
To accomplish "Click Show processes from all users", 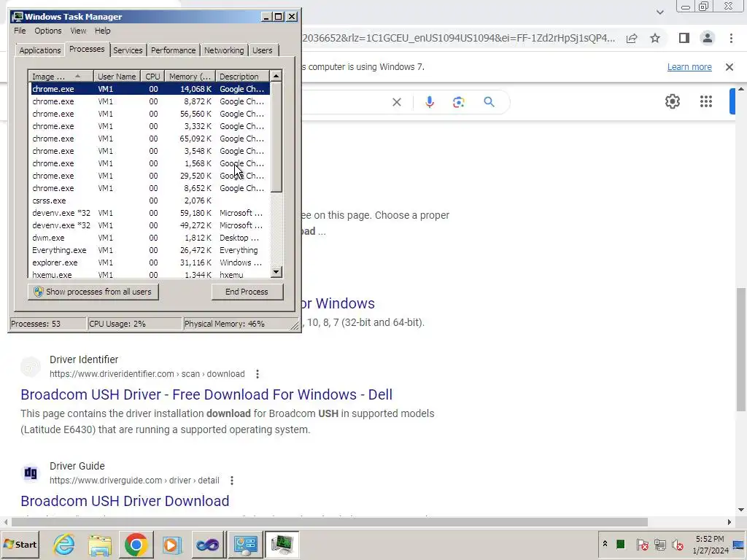I will click(x=93, y=292).
